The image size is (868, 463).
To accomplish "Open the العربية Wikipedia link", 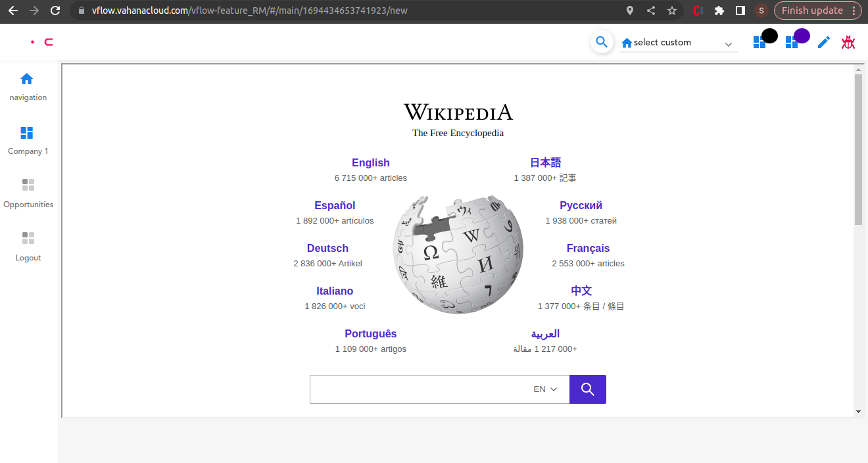I will [x=545, y=334].
